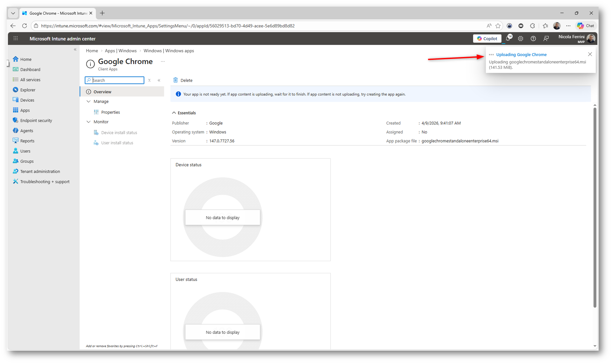
Task: Collapse the Essentials section
Action: point(174,113)
